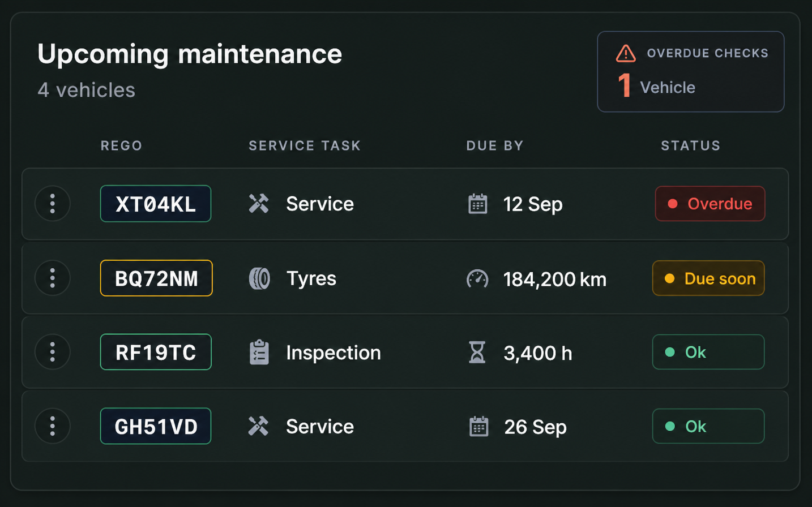Click the Service task for XT04KL

(x=320, y=204)
